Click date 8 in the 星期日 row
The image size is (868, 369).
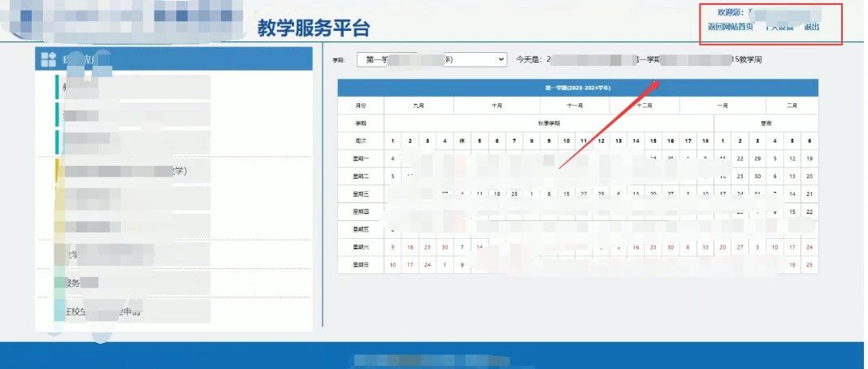click(462, 264)
